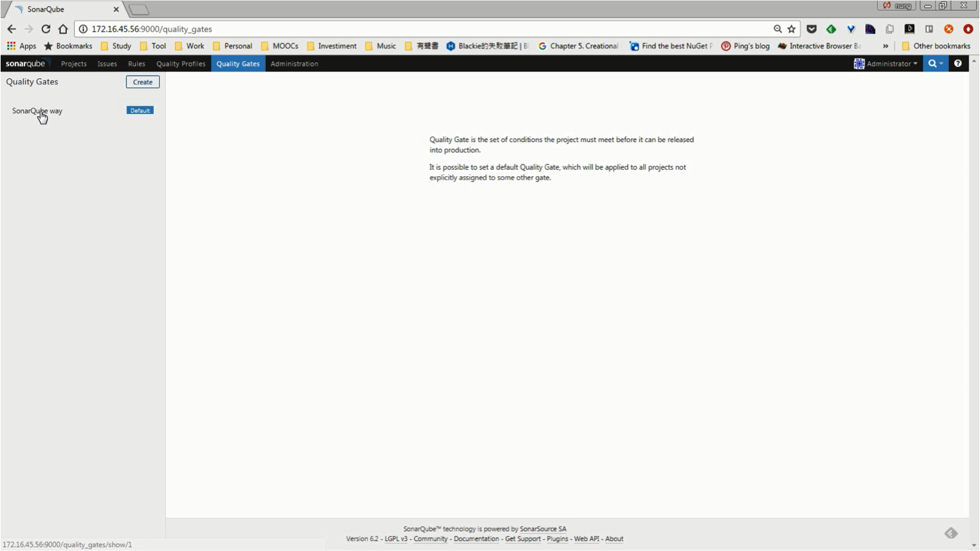Close the SonarQube browser tab
Viewport: 980px width, 551px height.
116,9
